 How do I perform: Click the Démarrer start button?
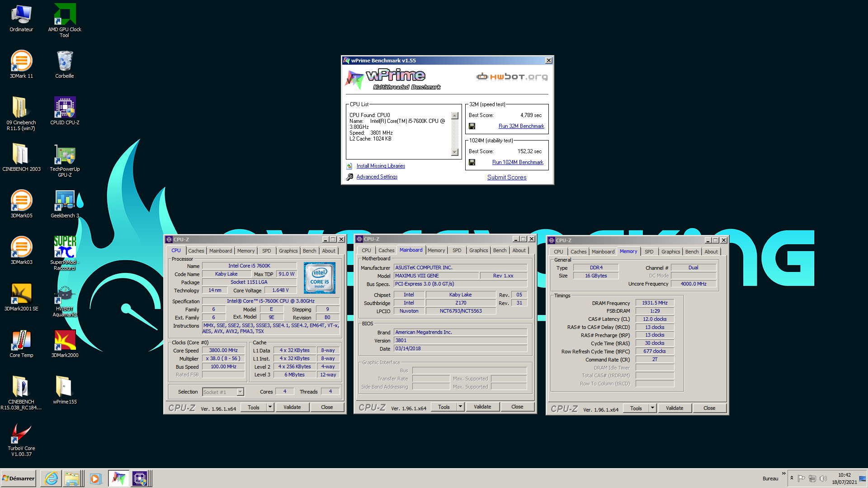click(x=19, y=479)
